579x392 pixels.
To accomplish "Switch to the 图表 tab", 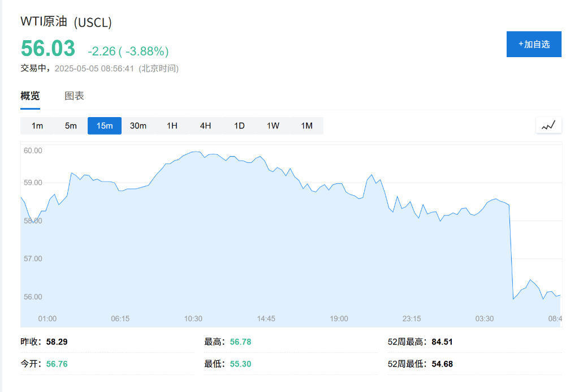I will tap(73, 96).
